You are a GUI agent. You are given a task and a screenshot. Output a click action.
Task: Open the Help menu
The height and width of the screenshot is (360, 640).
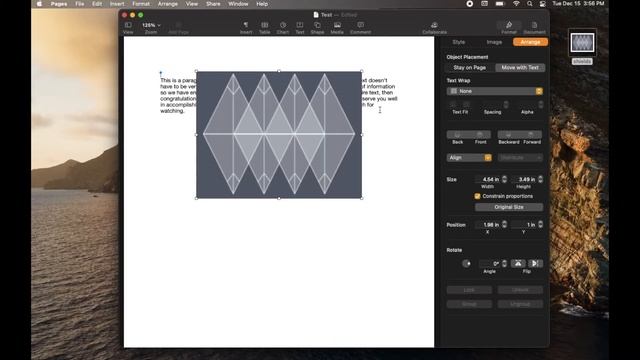262,4
